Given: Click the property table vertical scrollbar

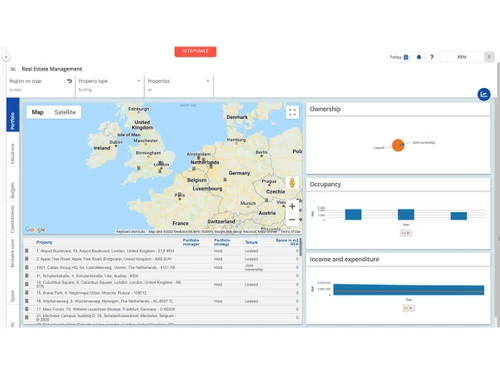Looking at the screenshot, I should coord(301,247).
